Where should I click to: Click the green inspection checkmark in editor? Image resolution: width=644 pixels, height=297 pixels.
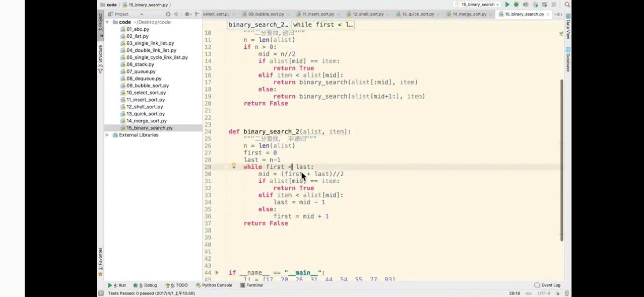point(561,33)
